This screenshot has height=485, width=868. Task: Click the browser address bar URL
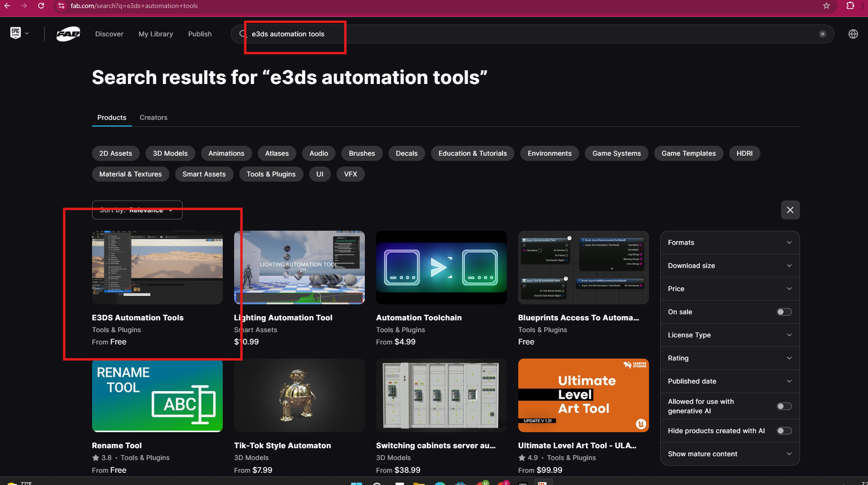(134, 6)
